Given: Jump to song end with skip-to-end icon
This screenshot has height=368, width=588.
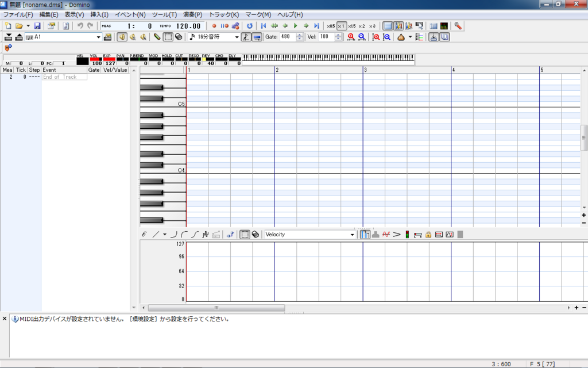Looking at the screenshot, I should [316, 26].
